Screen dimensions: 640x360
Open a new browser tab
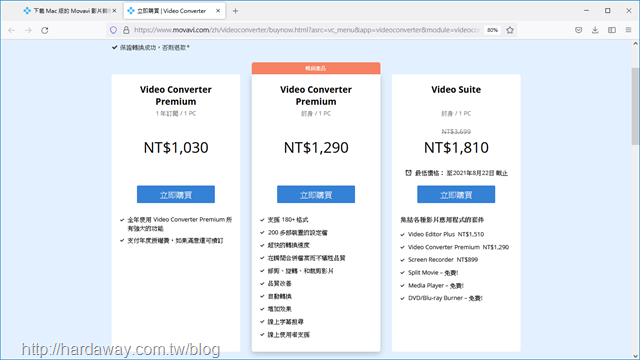tap(235, 11)
